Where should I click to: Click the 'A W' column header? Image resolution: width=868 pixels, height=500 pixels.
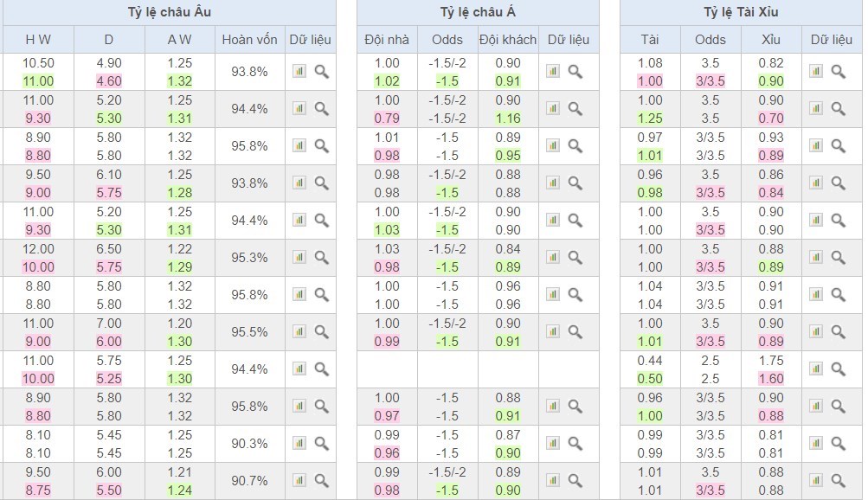click(179, 40)
